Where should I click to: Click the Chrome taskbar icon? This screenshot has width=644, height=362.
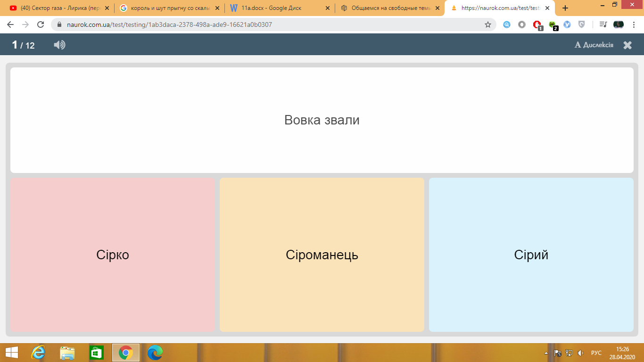(126, 353)
